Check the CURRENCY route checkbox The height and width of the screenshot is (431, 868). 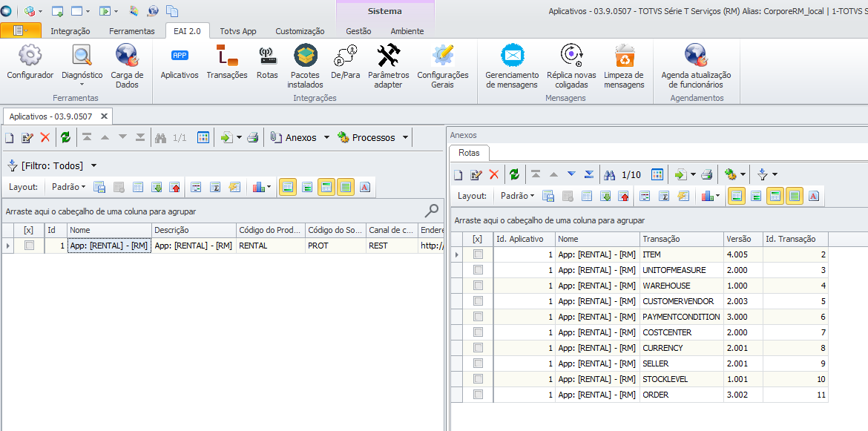point(479,347)
